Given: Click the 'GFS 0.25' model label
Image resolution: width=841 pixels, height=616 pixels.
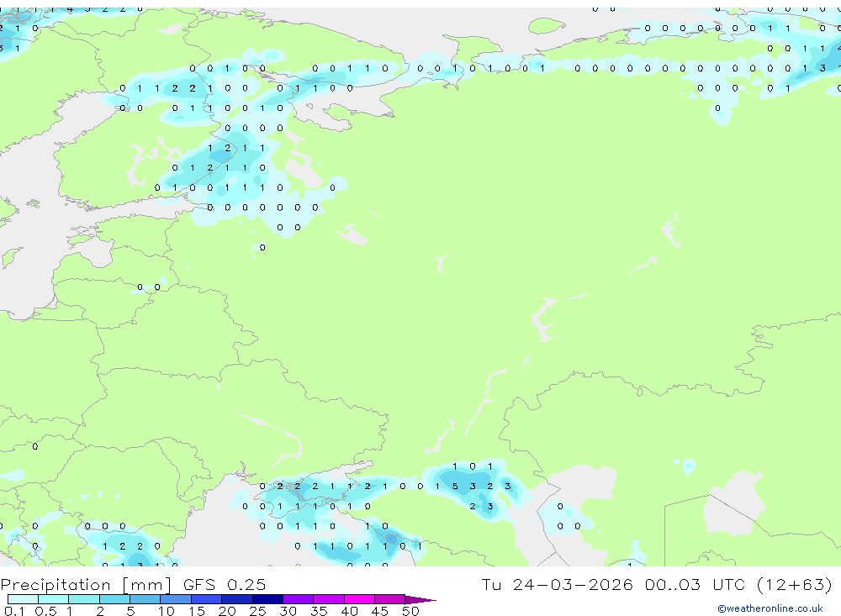Looking at the screenshot, I should point(225,585).
